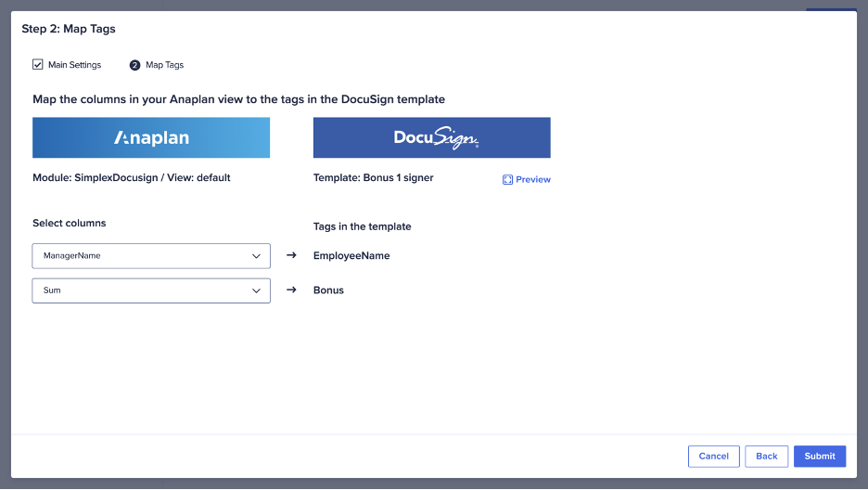
Task: Click the arrow next to Bonus
Action: point(291,290)
